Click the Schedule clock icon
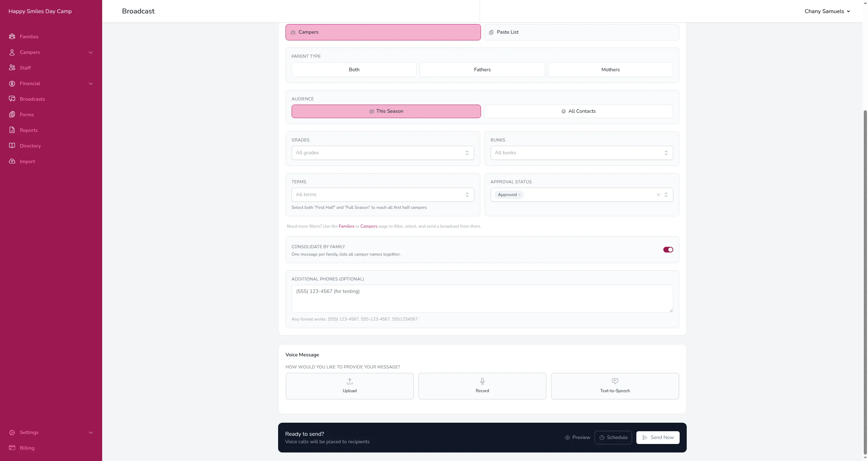Viewport: 868px width, 461px height. 602,438
